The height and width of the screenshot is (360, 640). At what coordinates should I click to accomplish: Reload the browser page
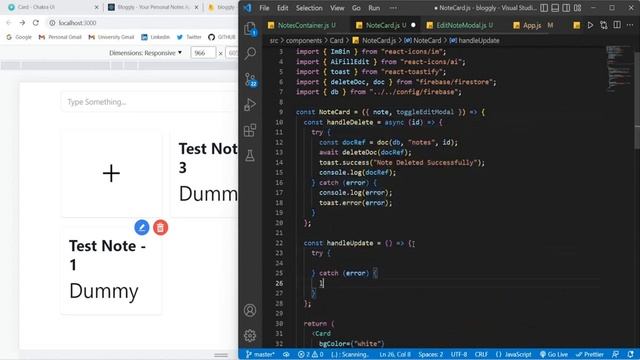pyautogui.click(x=36, y=23)
